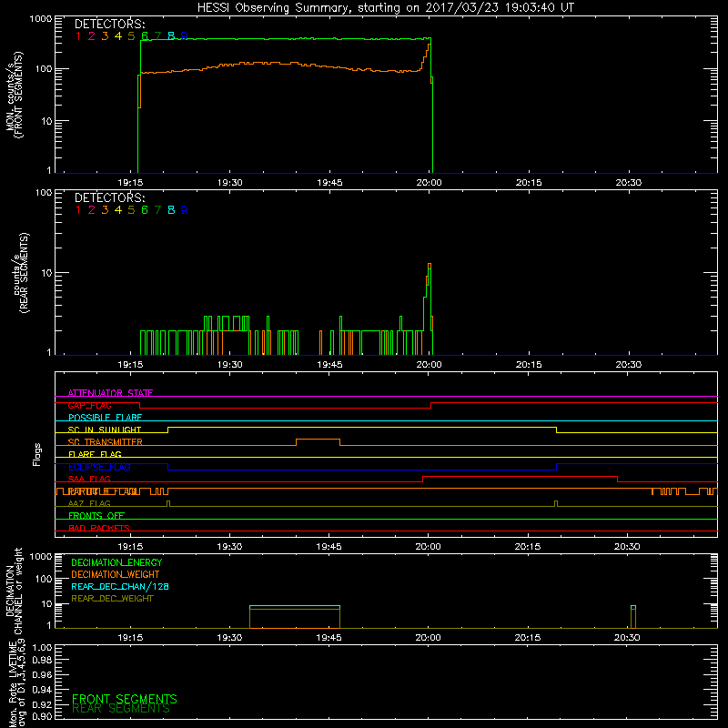This screenshot has width=728, height=728.
Task: Click the SAA_FLAG label
Action: point(89,480)
